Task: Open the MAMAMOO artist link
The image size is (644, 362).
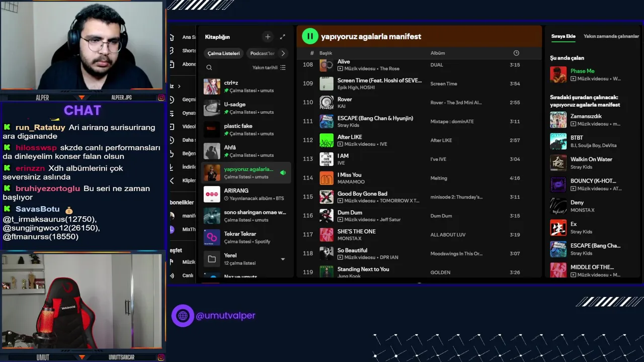Action: point(351,182)
